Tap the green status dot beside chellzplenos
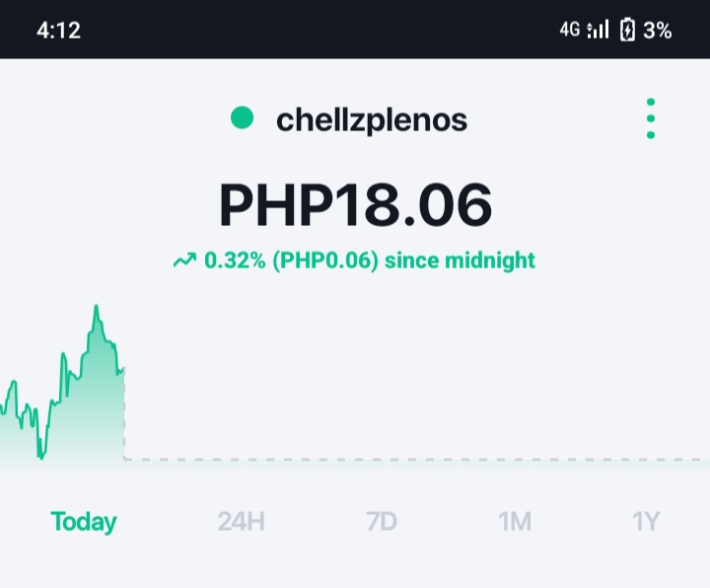 242,117
